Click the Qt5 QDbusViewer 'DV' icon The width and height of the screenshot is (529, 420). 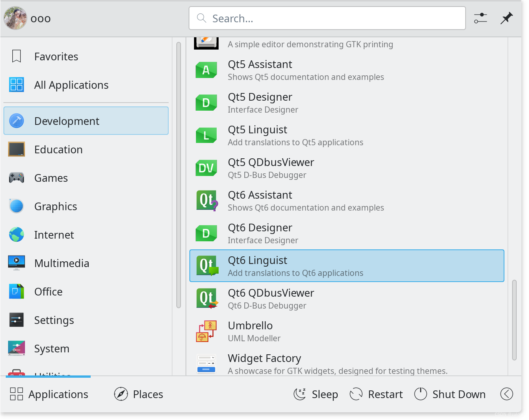[206, 168]
